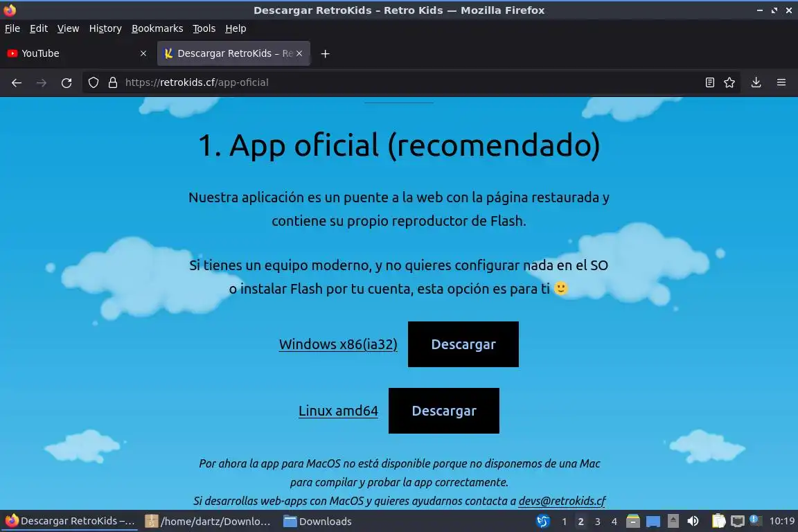Open the /home/dartz/Downlo... taskbar window
Image resolution: width=798 pixels, height=532 pixels.
[x=208, y=522]
